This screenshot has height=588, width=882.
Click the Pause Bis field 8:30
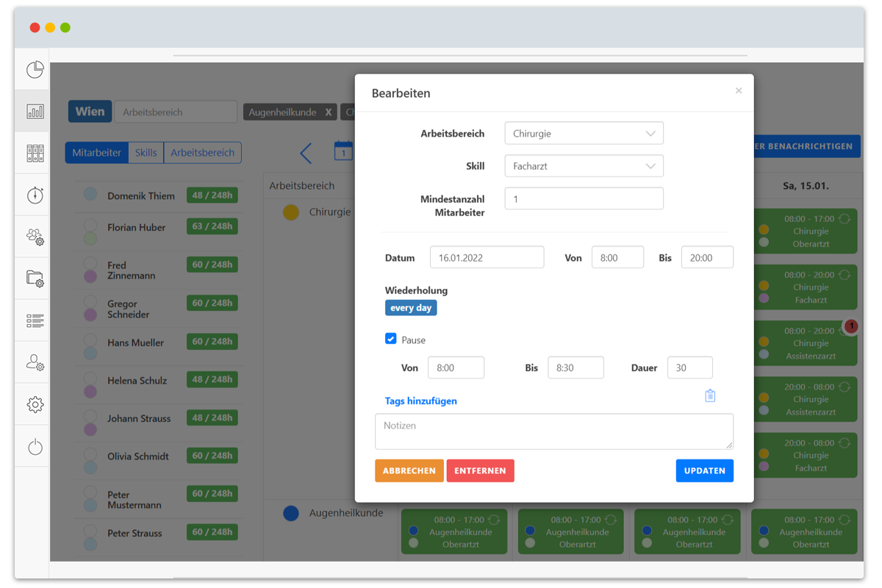pyautogui.click(x=576, y=367)
